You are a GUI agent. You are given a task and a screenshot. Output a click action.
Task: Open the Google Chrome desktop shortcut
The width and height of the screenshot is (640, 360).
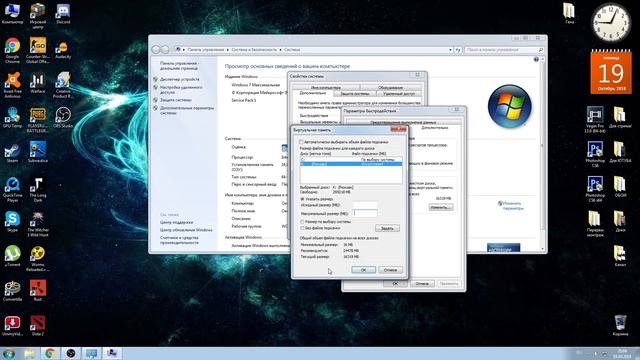(x=12, y=50)
